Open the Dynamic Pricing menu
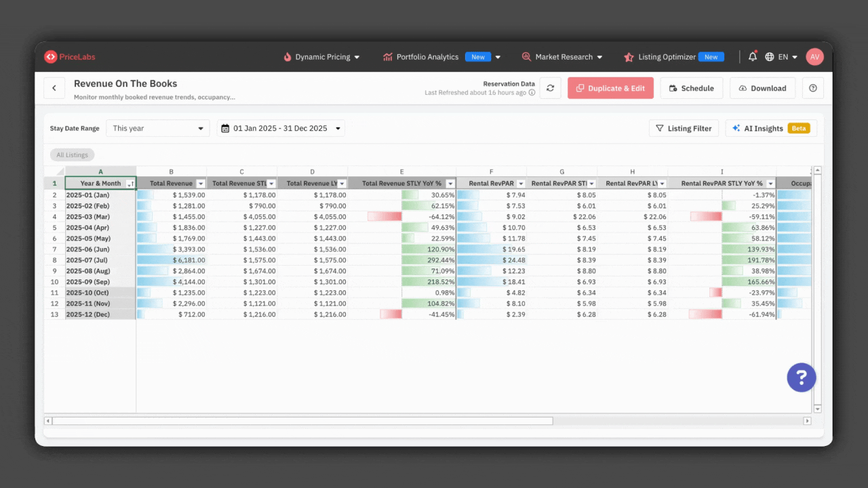 point(321,57)
